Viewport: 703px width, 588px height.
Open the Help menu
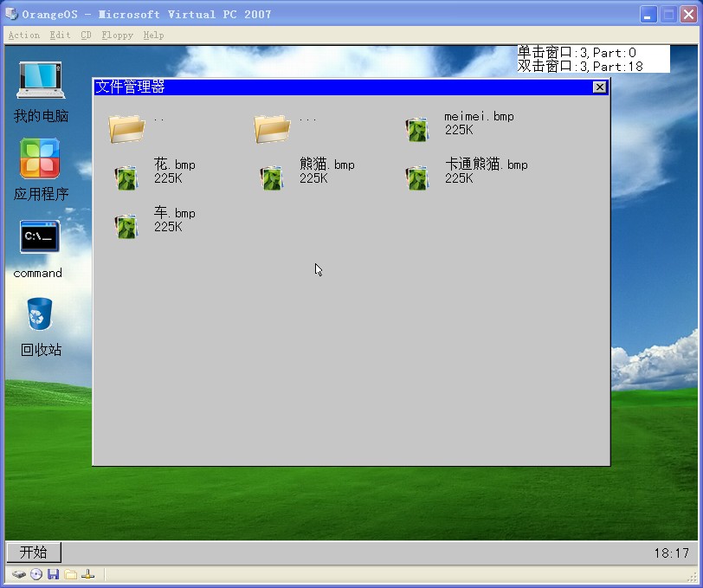pyautogui.click(x=153, y=35)
